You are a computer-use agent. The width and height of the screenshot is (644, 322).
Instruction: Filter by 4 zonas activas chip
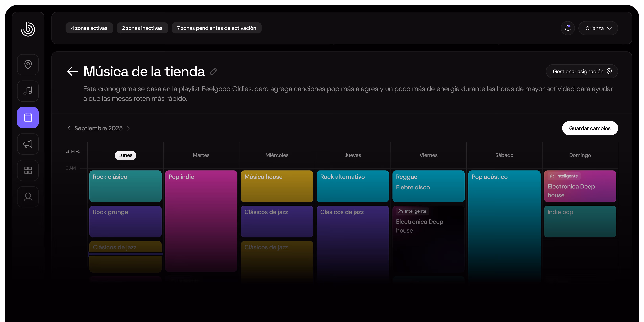tap(89, 28)
